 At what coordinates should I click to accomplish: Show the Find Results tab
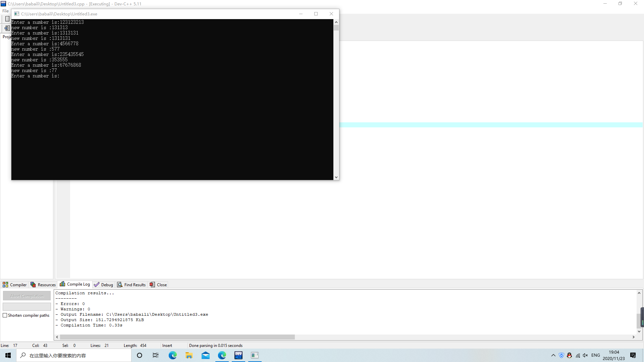click(x=131, y=285)
